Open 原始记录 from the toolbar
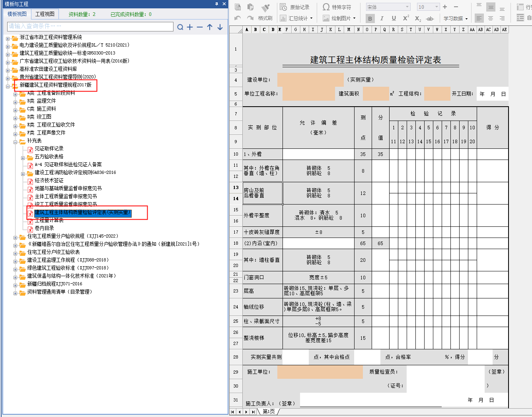Image resolution: width=532 pixels, height=417 pixels. pos(295,7)
